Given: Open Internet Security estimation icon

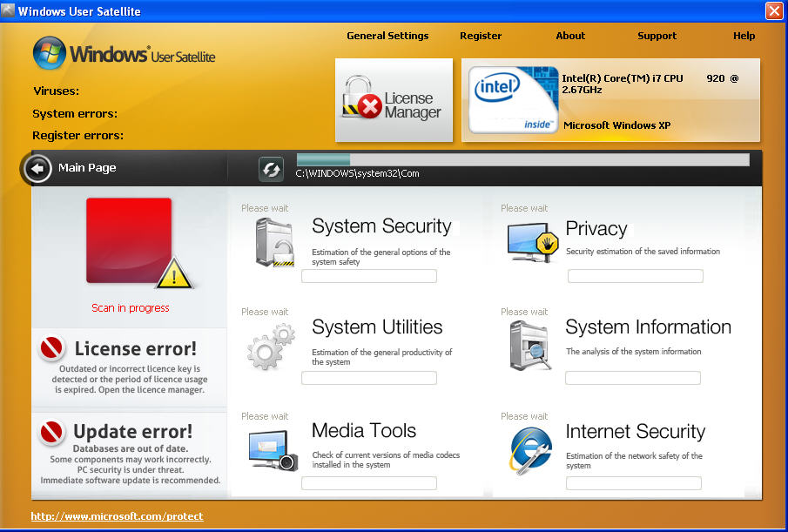Looking at the screenshot, I should point(529,448).
